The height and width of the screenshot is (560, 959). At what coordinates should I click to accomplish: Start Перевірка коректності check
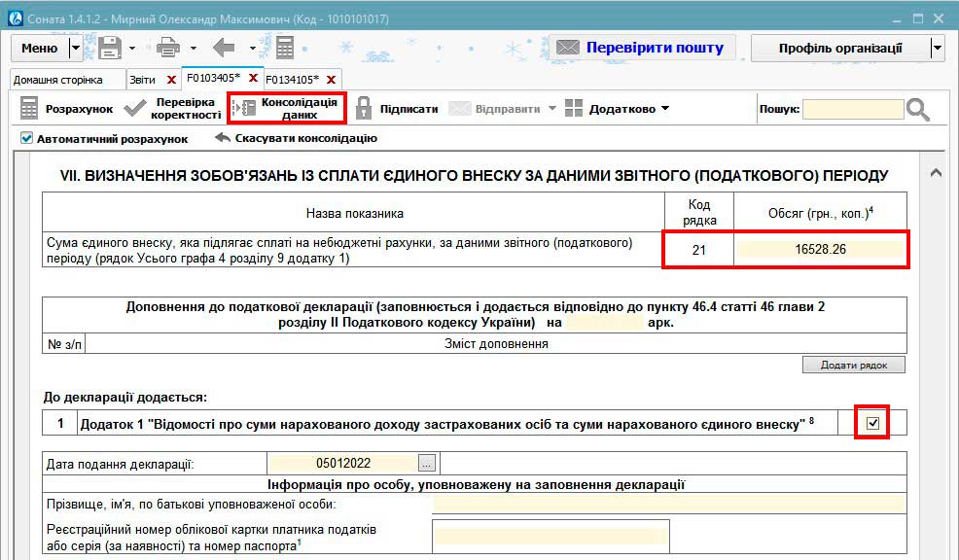click(x=172, y=109)
